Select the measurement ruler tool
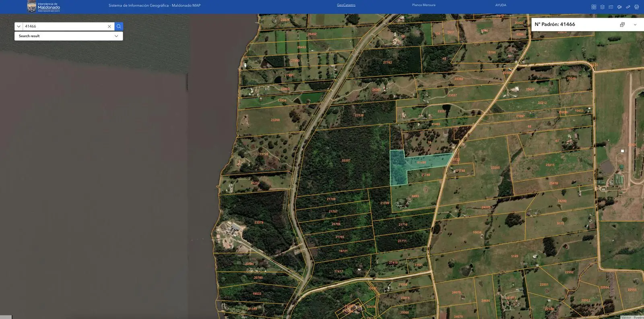Viewport: 644px width, 319px height. coord(628,7)
